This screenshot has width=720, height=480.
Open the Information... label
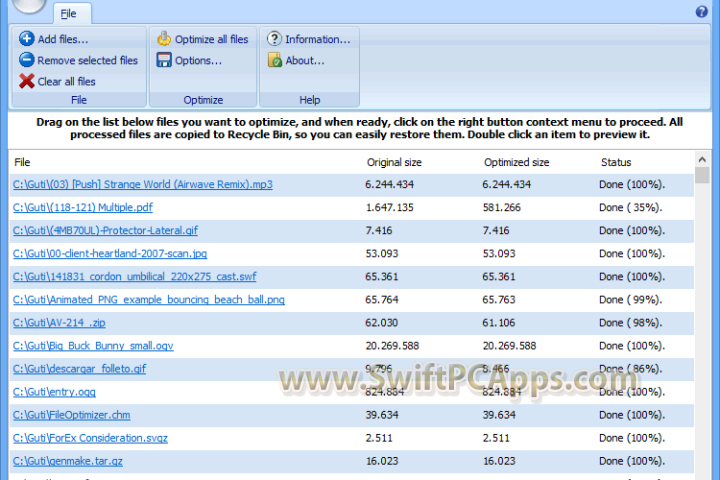pyautogui.click(x=318, y=40)
